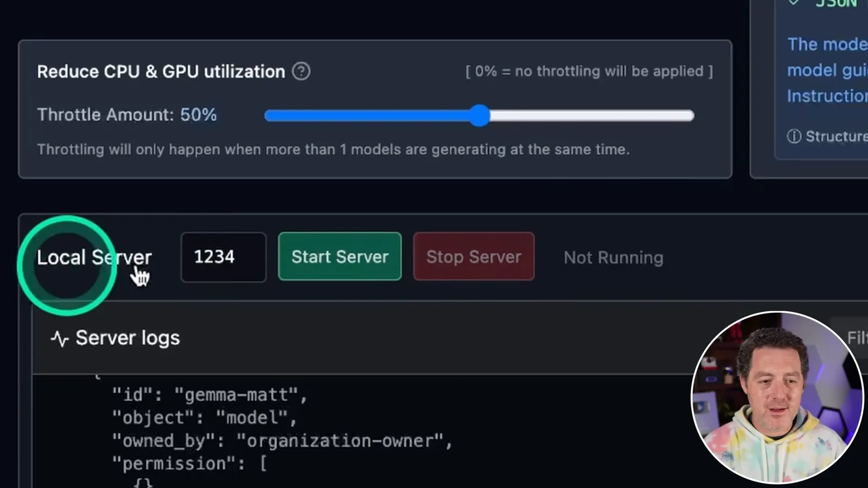The image size is (868, 488).
Task: Click the "permission": [ log line
Action: pos(189,464)
